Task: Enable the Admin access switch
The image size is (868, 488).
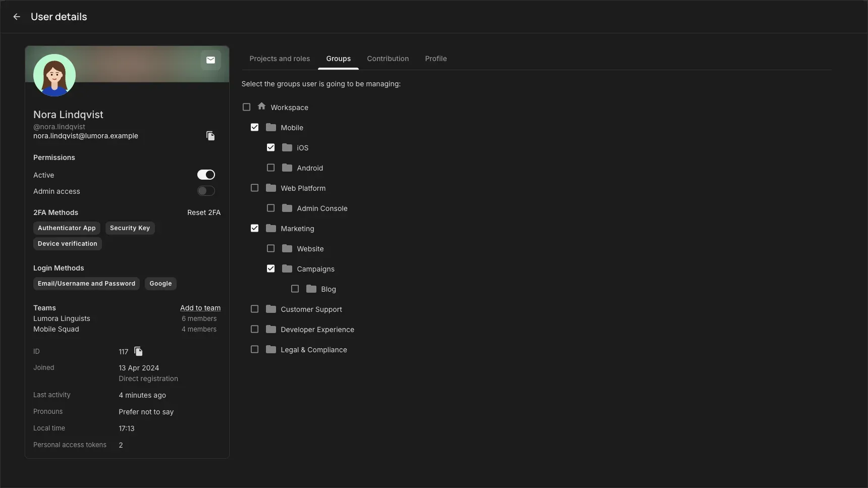Action: (x=206, y=191)
